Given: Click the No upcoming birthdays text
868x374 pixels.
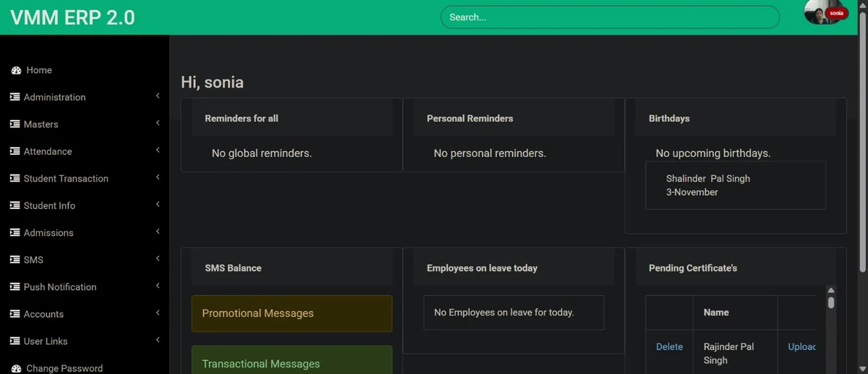Looking at the screenshot, I should coord(713,153).
